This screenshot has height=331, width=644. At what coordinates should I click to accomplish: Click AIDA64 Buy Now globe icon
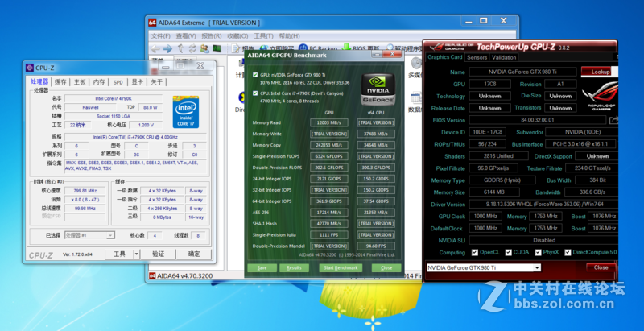tap(264, 49)
